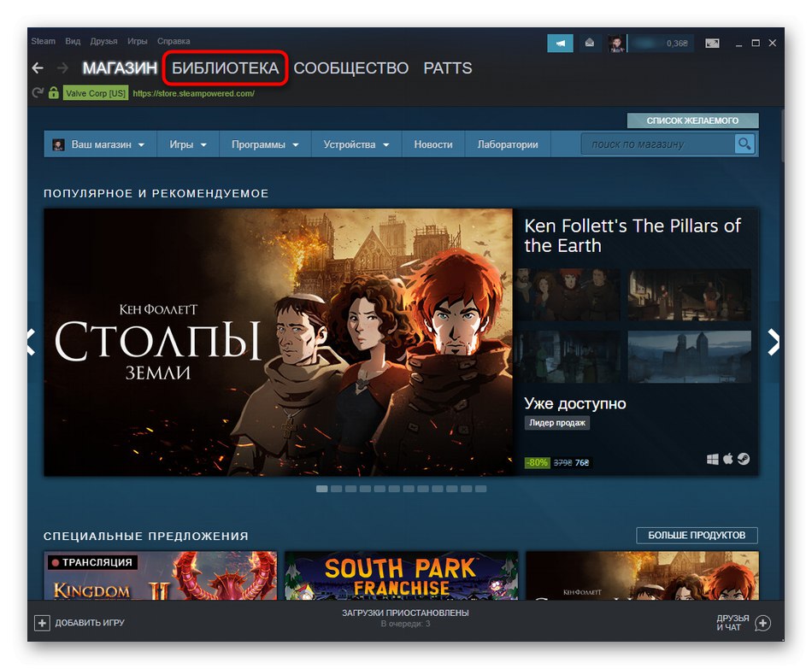
Task: Click the ДРУЗЬЯ И ЧАТ label
Action: point(733,622)
